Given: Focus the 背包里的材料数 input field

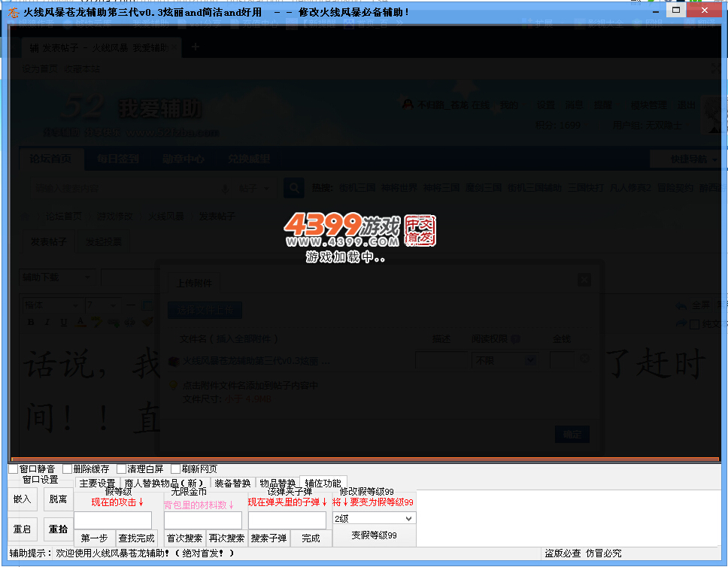Looking at the screenshot, I should 203,520.
